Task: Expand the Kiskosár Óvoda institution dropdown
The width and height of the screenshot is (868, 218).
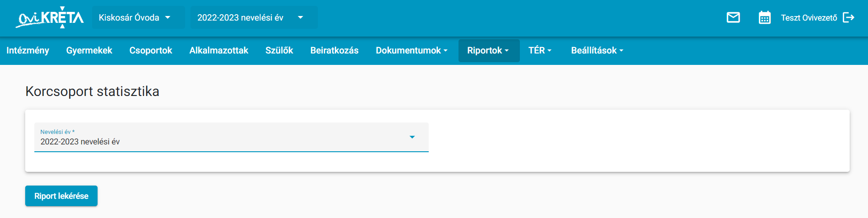Action: click(139, 17)
